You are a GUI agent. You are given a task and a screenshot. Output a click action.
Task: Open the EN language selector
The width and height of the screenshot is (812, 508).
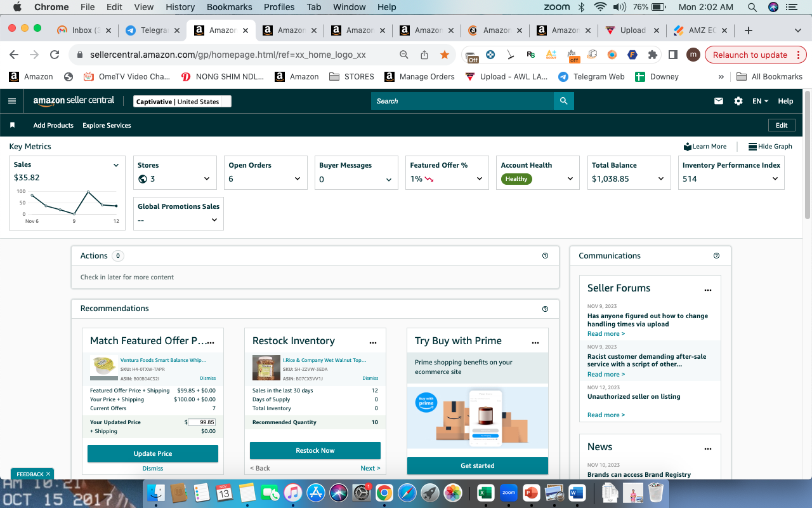[x=760, y=101]
